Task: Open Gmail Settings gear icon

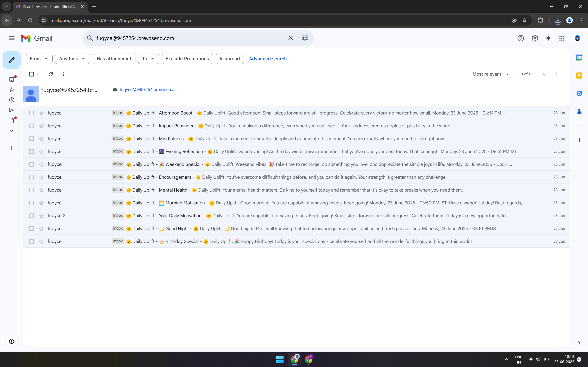Action: coord(535,38)
